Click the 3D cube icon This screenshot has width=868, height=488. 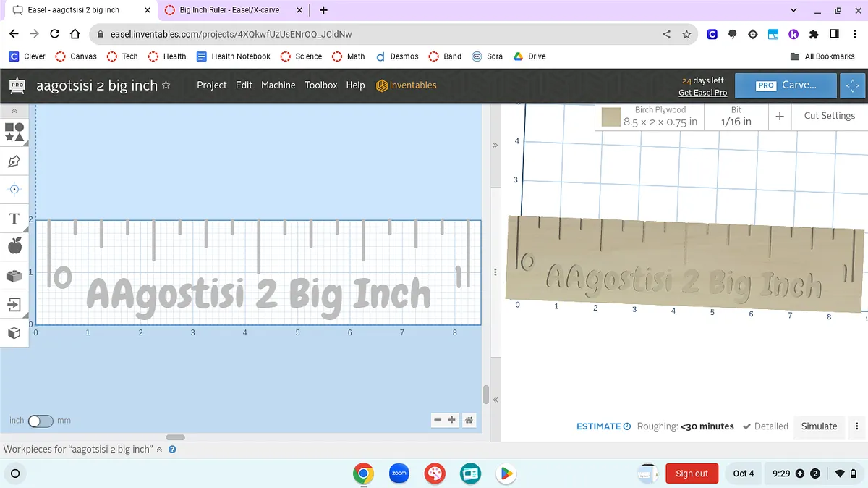tap(14, 333)
